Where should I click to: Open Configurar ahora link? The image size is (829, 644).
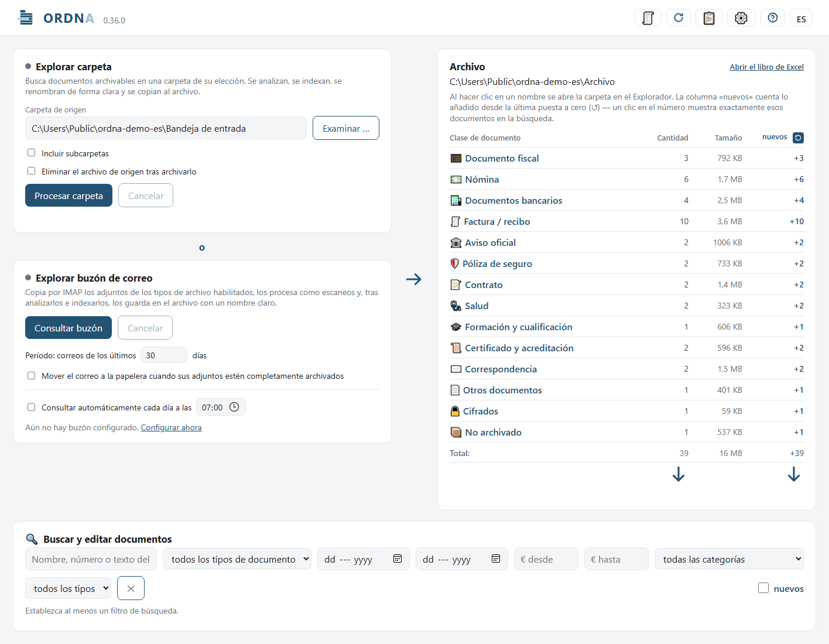[171, 427]
